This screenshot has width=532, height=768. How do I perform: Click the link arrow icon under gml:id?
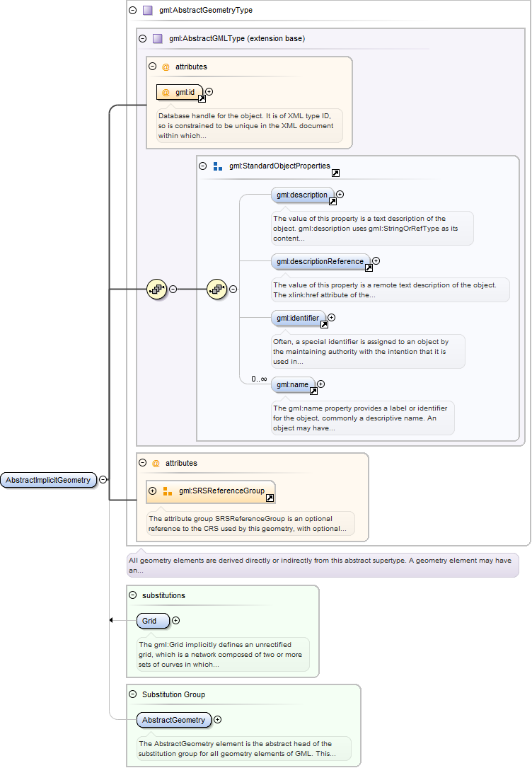[x=202, y=100]
